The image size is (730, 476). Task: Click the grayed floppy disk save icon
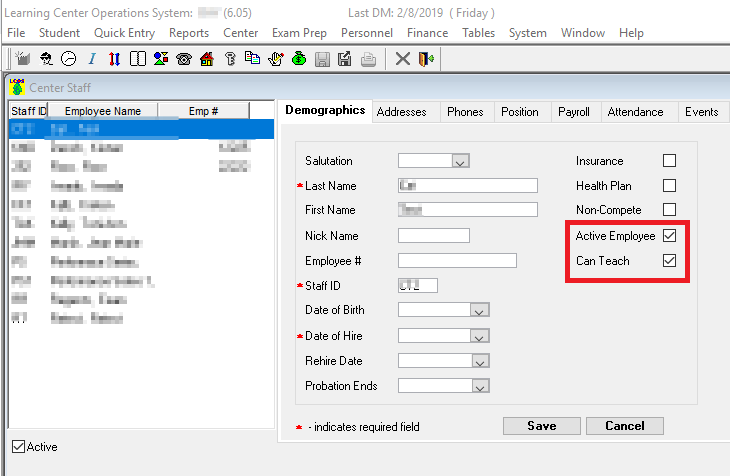point(322,59)
